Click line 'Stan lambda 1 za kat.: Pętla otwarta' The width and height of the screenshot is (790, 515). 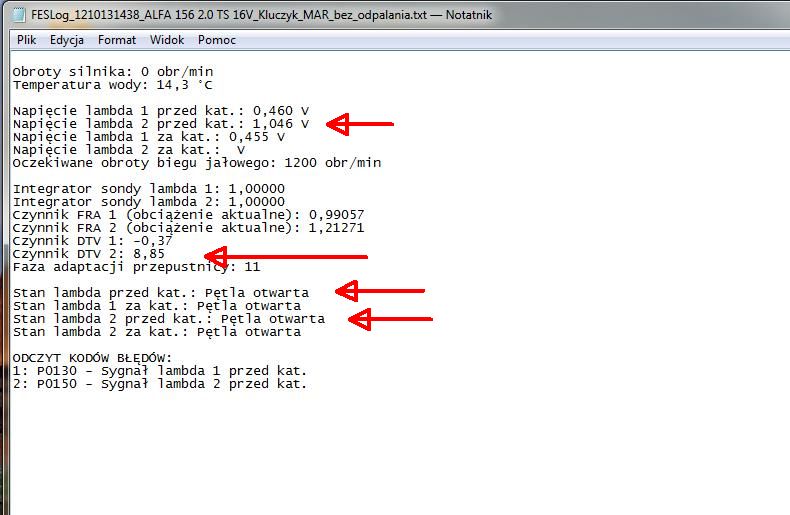coord(157,306)
